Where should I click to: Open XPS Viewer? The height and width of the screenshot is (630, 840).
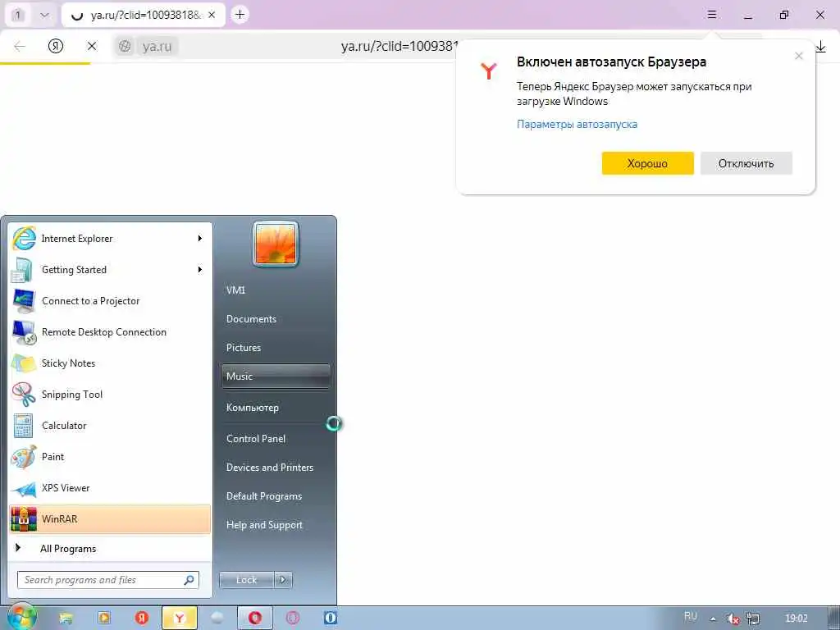coord(110,487)
